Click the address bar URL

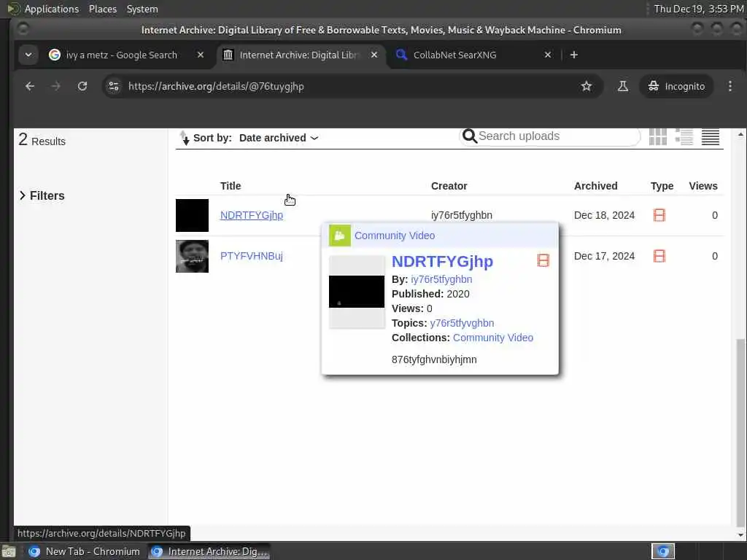(x=216, y=86)
